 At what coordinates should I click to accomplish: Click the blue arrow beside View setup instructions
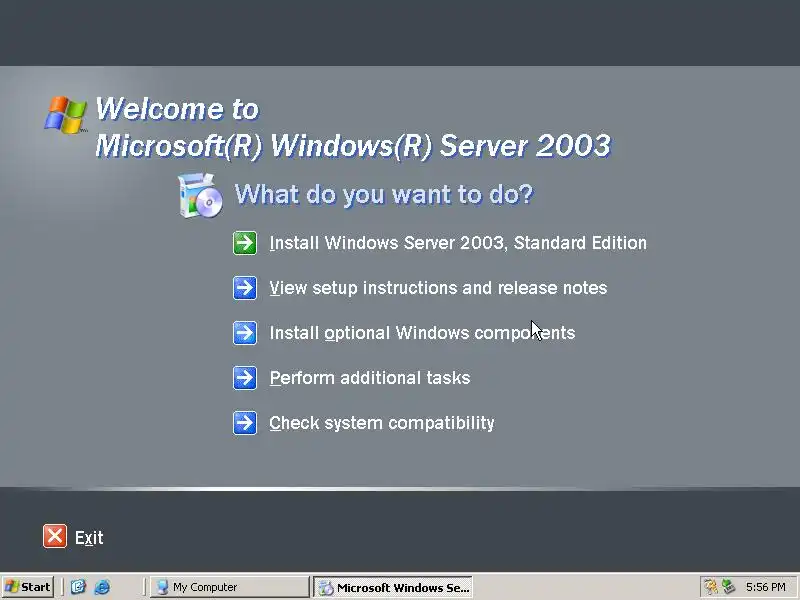coord(245,288)
